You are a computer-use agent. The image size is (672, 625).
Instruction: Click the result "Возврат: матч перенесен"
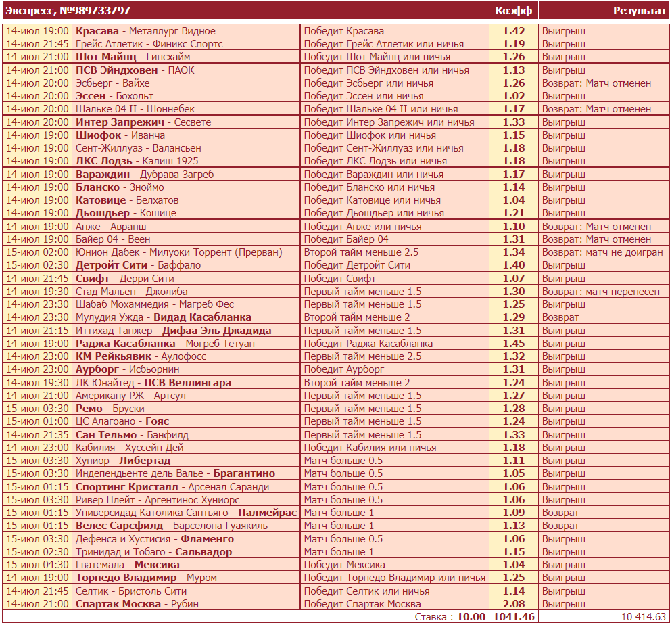600,292
